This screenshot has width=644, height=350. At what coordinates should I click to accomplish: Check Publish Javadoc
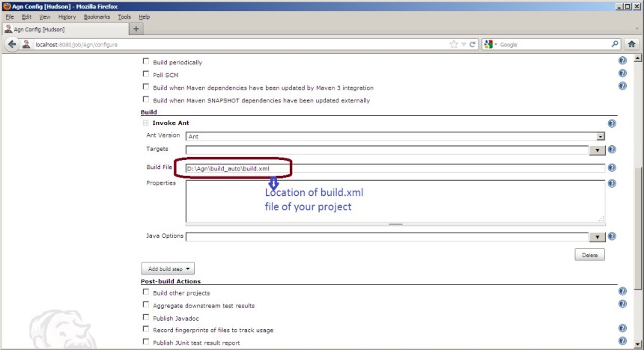point(146,317)
